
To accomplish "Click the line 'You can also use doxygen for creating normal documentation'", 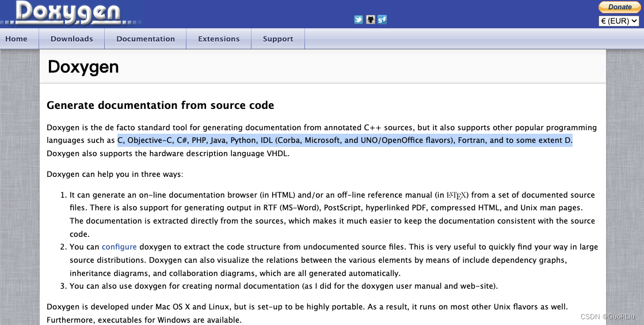I will (x=283, y=286).
